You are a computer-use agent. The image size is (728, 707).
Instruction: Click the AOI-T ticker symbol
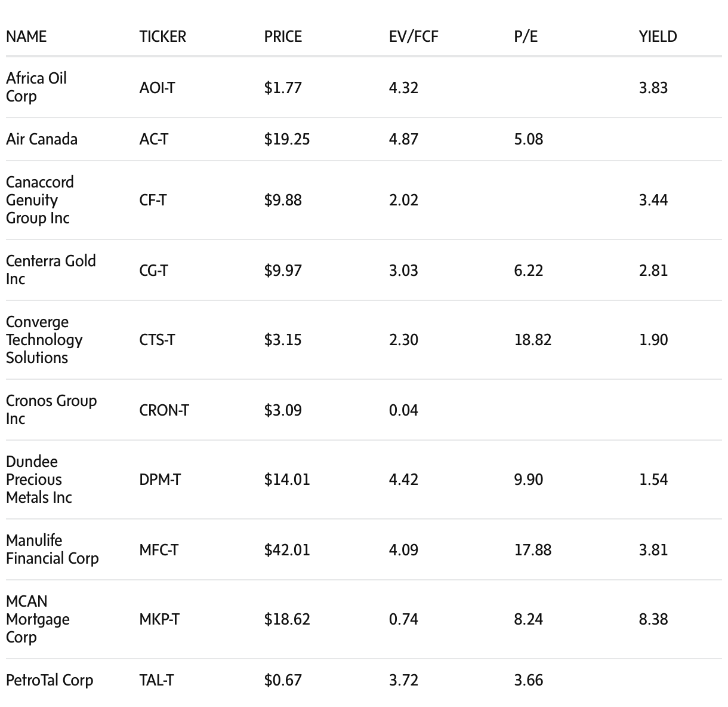click(x=157, y=88)
